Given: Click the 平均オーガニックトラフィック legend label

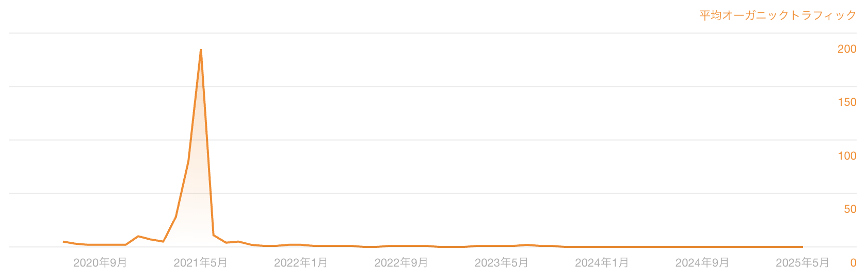Looking at the screenshot, I should 778,15.
